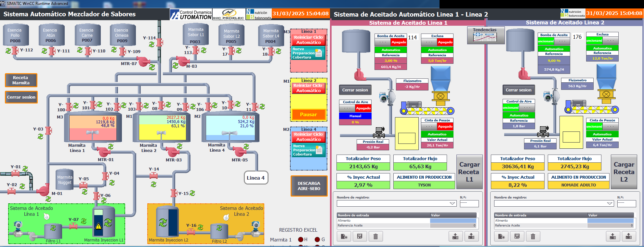Delete record with trash icon in Linea 2 recipe
Screen dimensions: 644x247
pos(533,236)
